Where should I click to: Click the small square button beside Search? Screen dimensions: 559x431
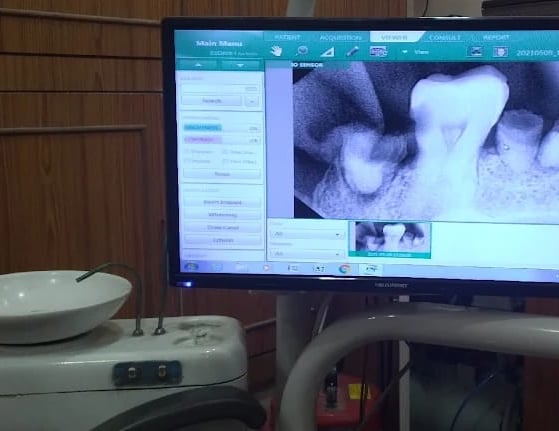252,102
